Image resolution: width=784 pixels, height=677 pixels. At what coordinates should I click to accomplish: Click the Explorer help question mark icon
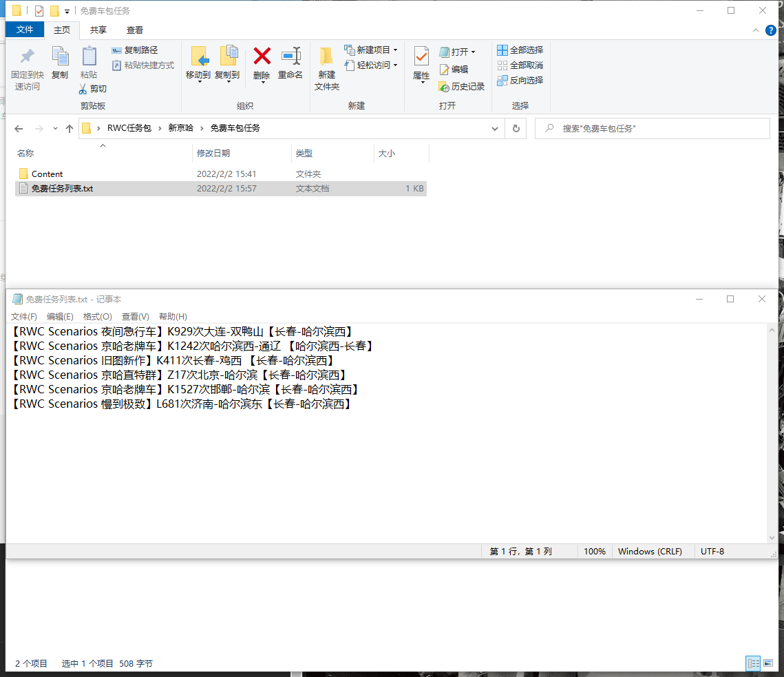pos(771,30)
